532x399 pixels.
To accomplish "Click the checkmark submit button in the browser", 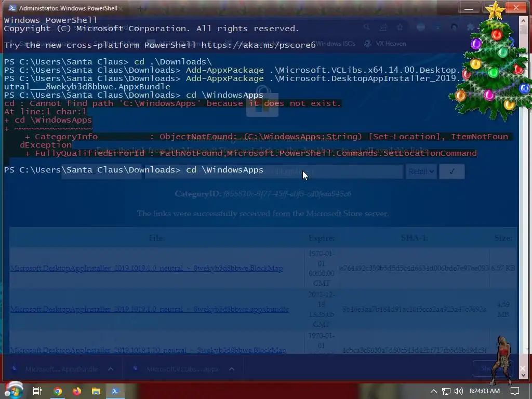I will 451,171.
